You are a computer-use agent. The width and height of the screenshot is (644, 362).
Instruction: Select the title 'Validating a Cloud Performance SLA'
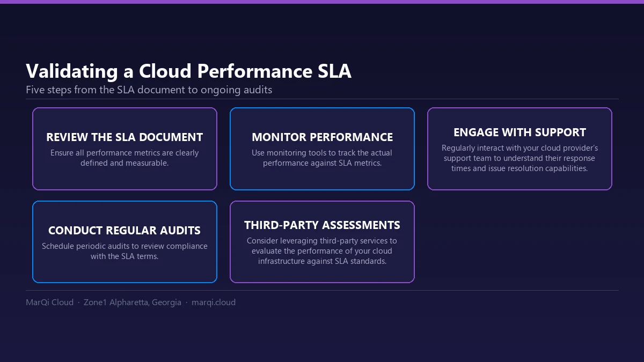(188, 71)
